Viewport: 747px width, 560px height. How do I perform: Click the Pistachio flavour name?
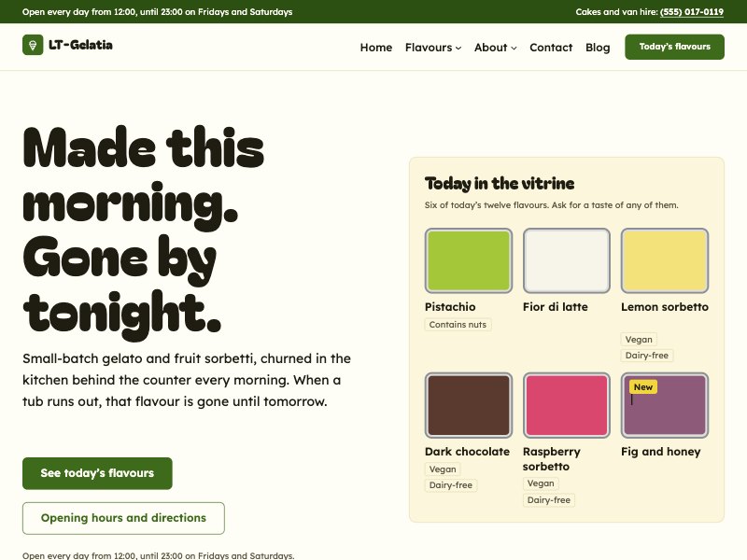click(450, 307)
